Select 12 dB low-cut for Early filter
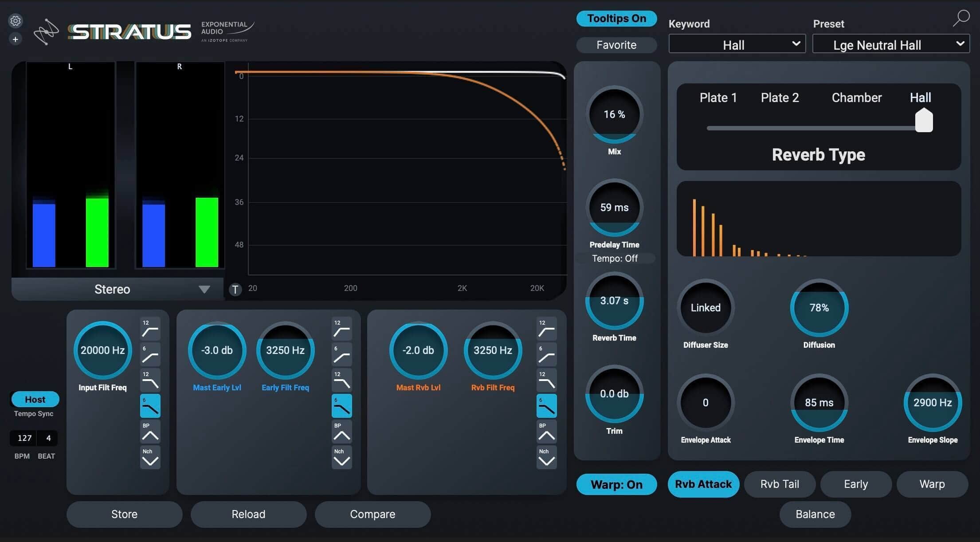The width and height of the screenshot is (980, 542). 342,328
